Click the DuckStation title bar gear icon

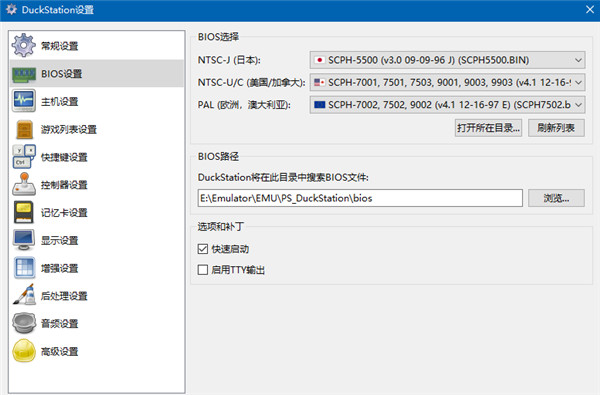[x=11, y=10]
